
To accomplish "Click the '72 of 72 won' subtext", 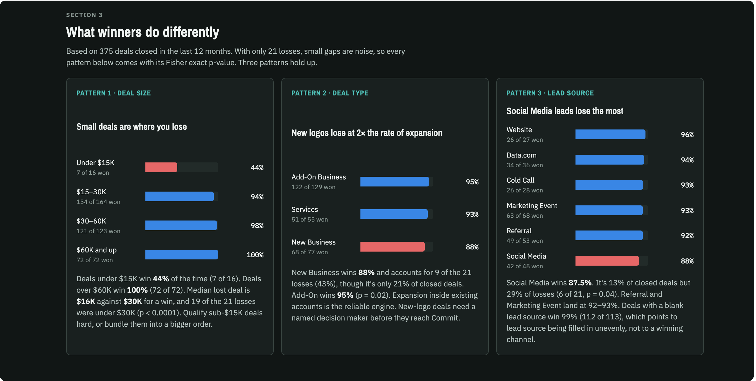I will point(94,260).
